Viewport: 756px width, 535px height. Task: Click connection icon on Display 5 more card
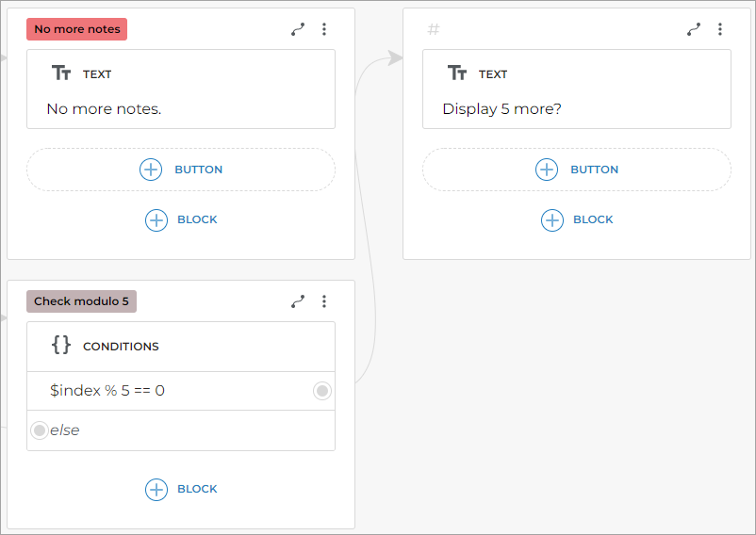point(694,29)
